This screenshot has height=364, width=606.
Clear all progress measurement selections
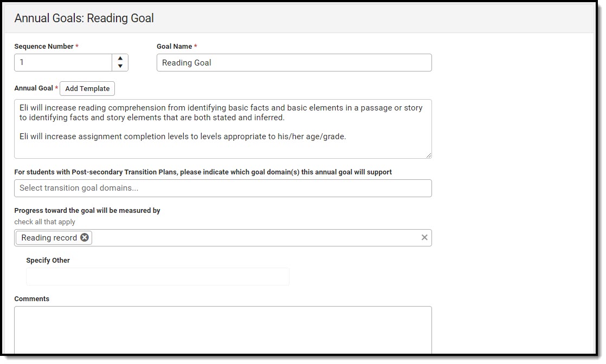click(424, 237)
